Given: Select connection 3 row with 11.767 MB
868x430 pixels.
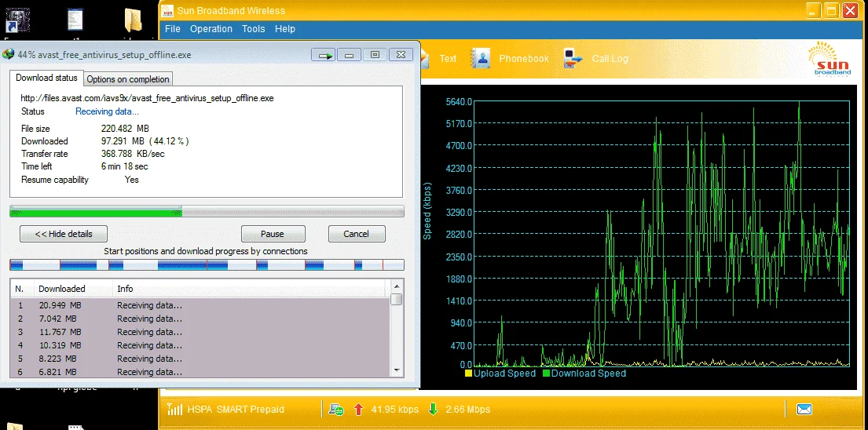Looking at the screenshot, I should click(200, 332).
